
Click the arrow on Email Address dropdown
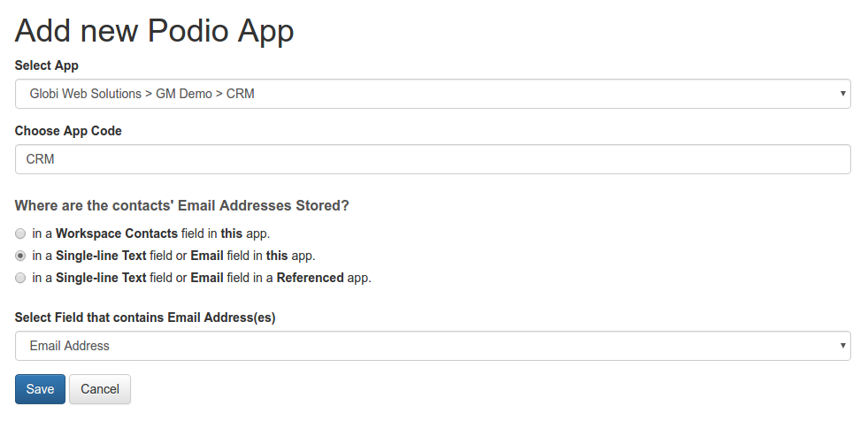click(x=842, y=346)
